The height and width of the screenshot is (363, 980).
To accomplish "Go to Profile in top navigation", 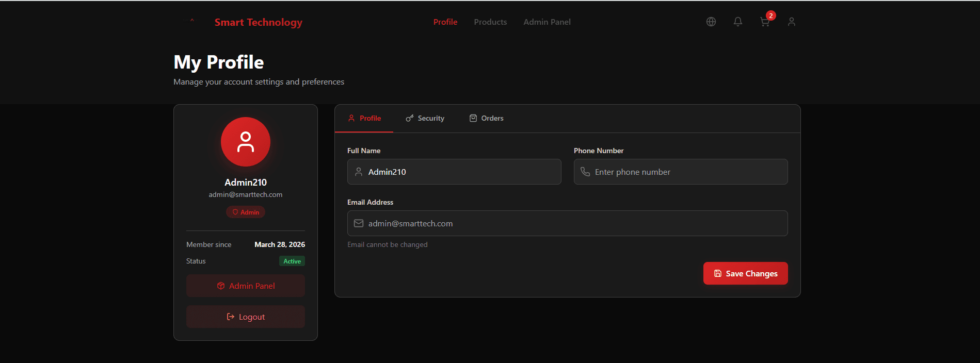I will (445, 22).
